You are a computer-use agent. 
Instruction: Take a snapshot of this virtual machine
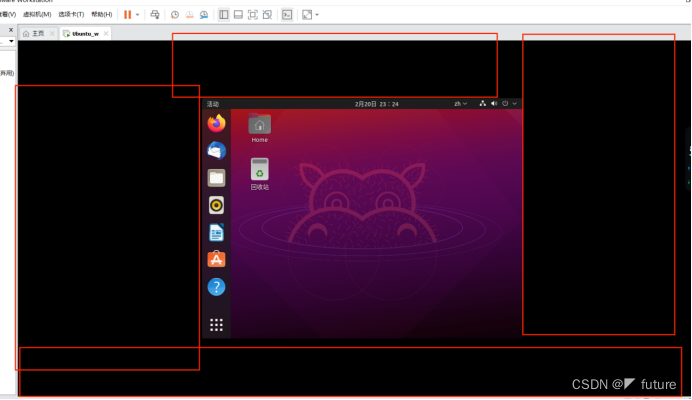click(175, 15)
